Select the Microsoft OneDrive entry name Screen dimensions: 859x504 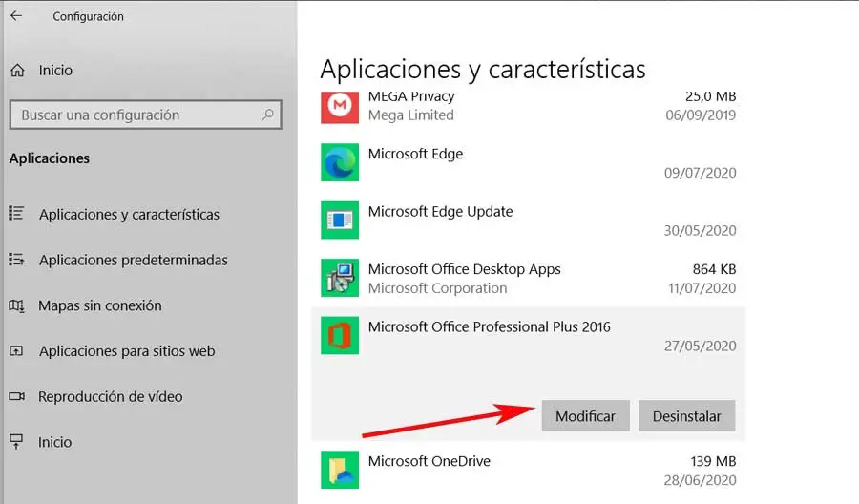pyautogui.click(x=429, y=461)
